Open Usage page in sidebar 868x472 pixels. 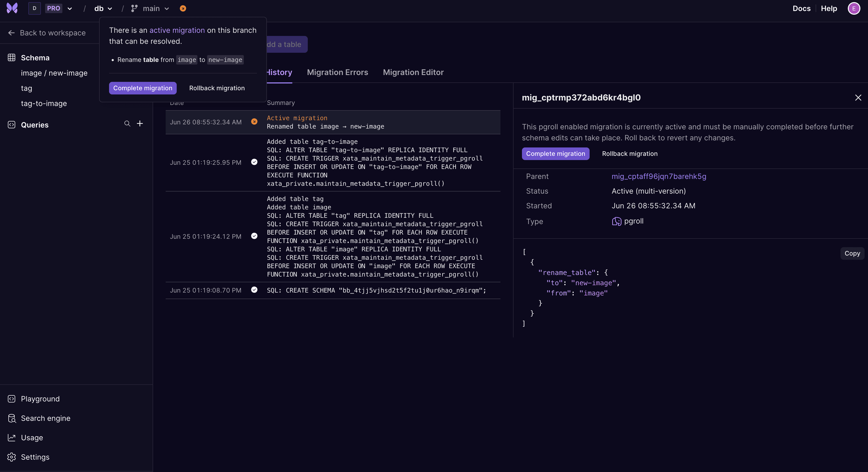tap(32, 438)
